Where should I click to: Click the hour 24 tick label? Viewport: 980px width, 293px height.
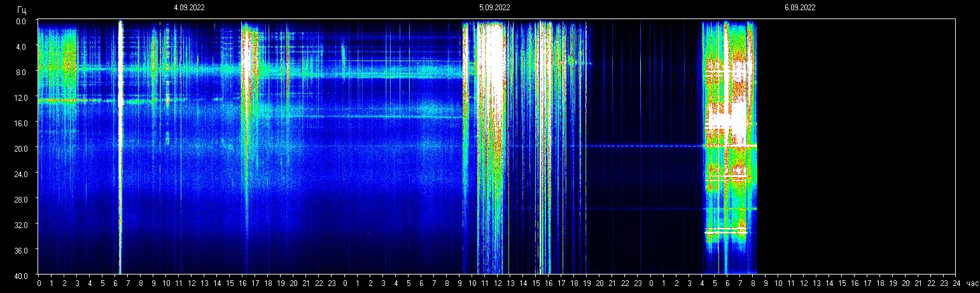click(956, 283)
